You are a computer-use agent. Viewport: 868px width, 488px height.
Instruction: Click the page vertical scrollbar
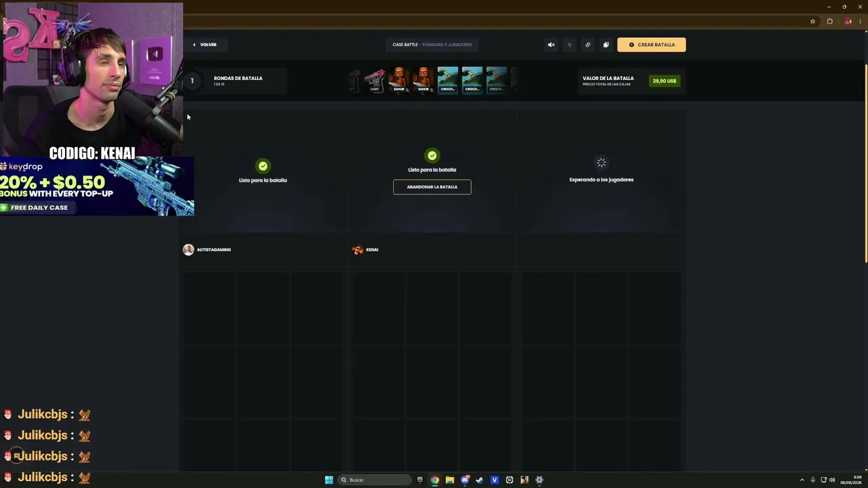click(x=866, y=163)
